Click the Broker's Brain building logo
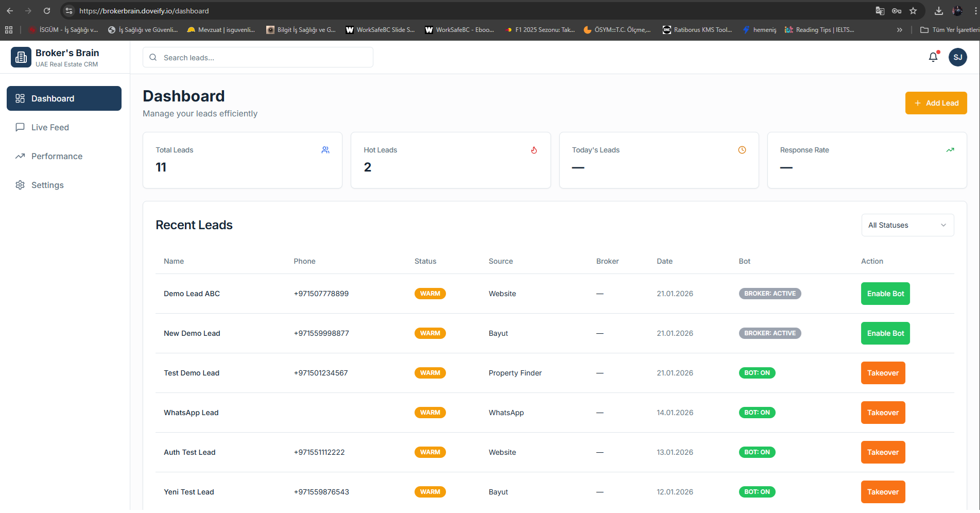The height and width of the screenshot is (513, 980). point(21,57)
